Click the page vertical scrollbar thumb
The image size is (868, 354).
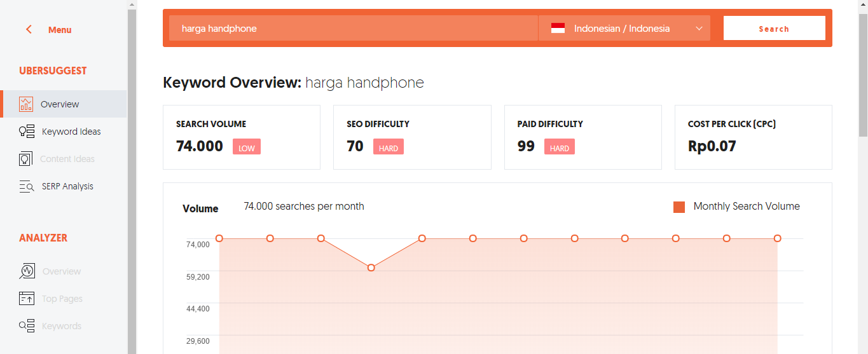[x=863, y=74]
